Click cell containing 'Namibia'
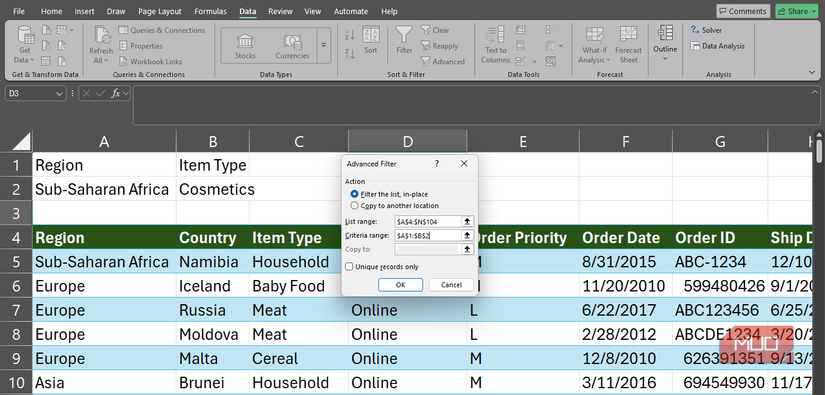 213,261
